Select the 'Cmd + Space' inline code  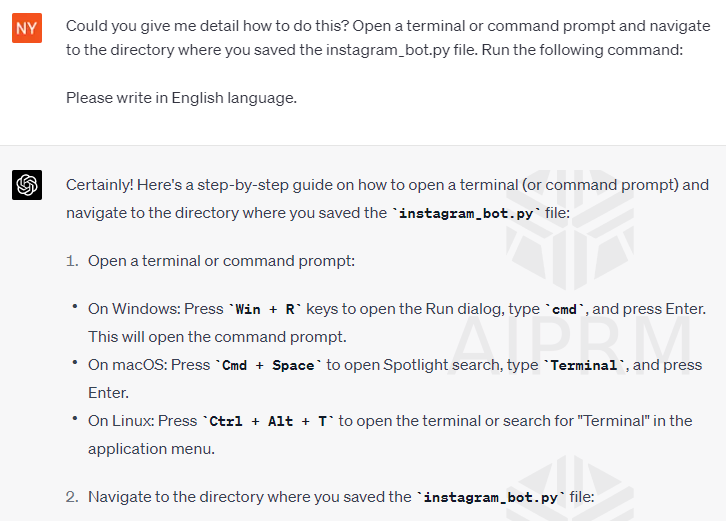(x=269, y=365)
